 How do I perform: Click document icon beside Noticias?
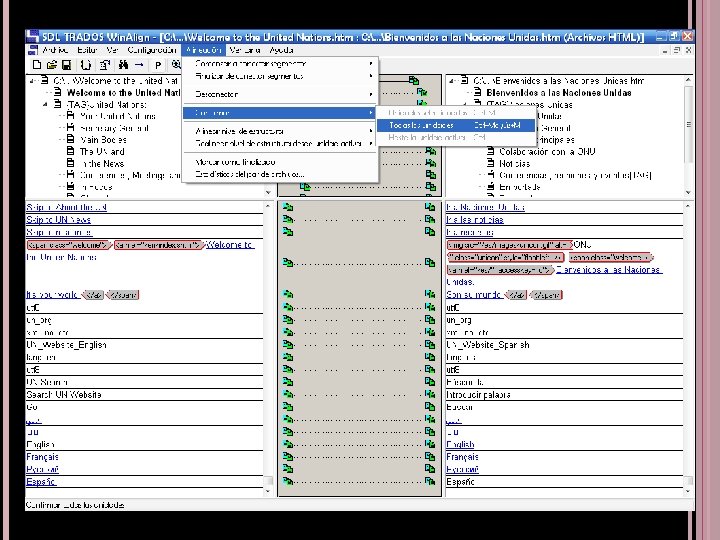[x=490, y=163]
